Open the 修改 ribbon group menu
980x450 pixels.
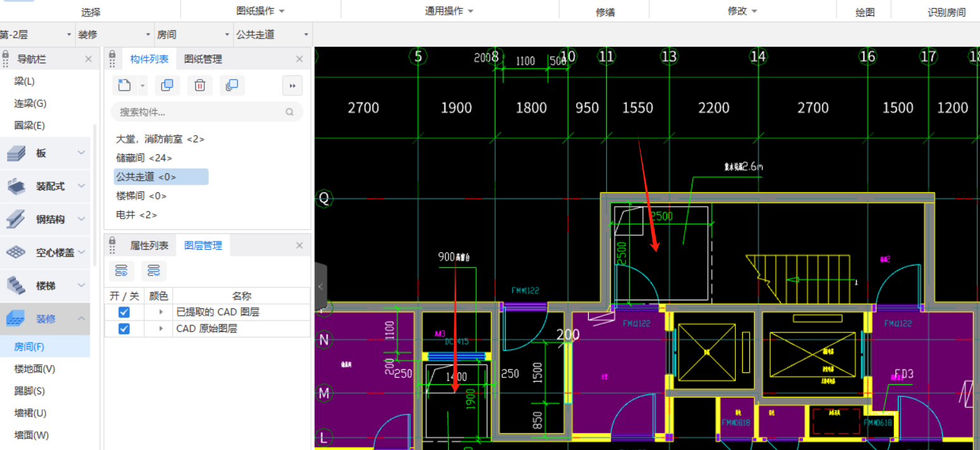[742, 11]
